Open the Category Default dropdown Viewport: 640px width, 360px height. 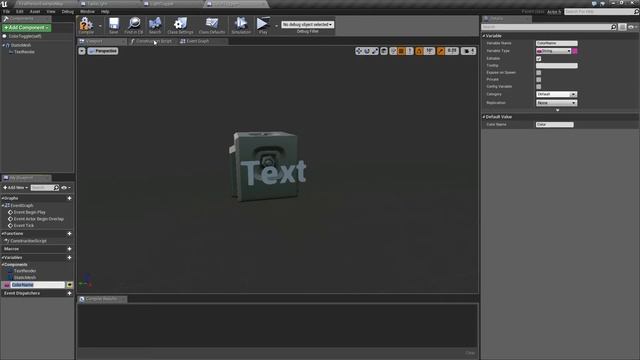click(557, 94)
